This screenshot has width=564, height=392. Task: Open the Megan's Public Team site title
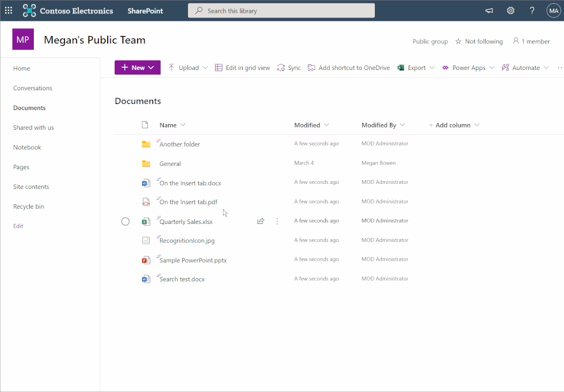click(x=95, y=40)
